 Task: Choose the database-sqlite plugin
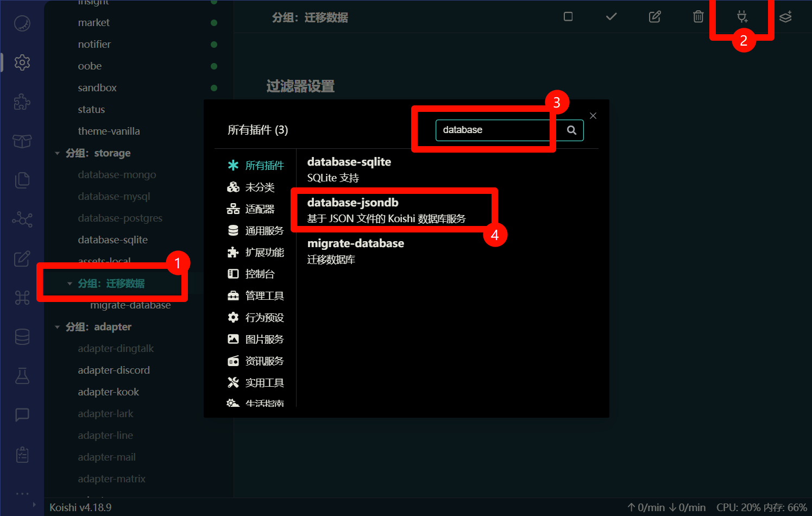(349, 169)
